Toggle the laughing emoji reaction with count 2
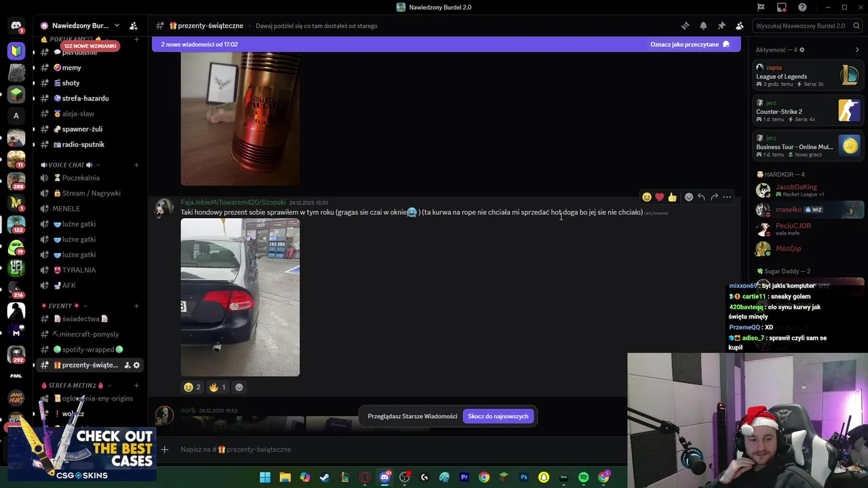Image resolution: width=868 pixels, height=488 pixels. click(193, 387)
